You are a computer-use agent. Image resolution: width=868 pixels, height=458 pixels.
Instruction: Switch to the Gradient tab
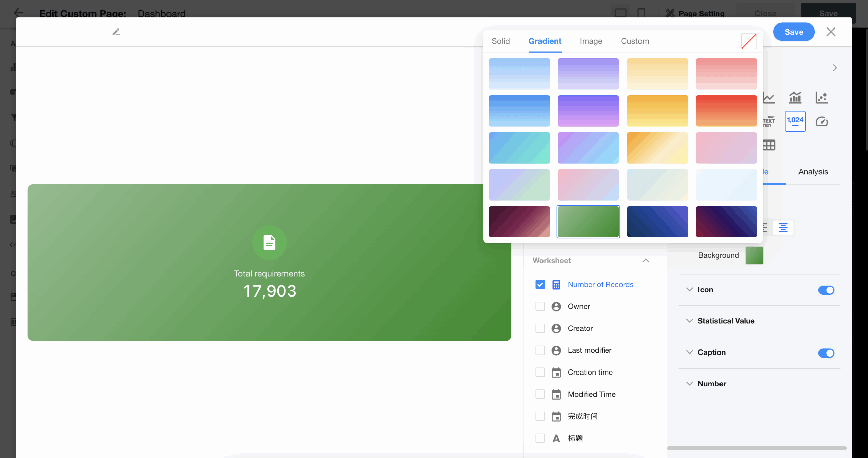click(x=545, y=41)
